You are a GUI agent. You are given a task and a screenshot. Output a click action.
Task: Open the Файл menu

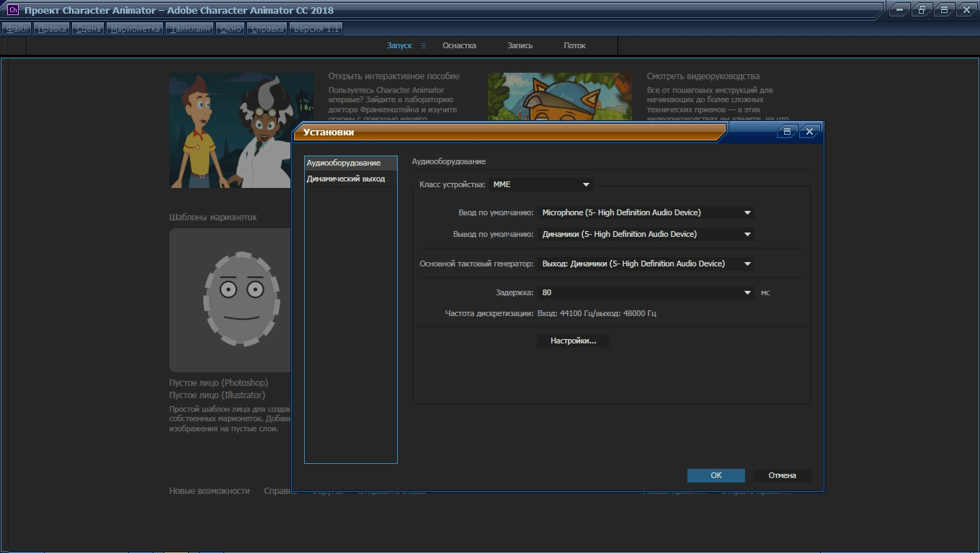17,29
